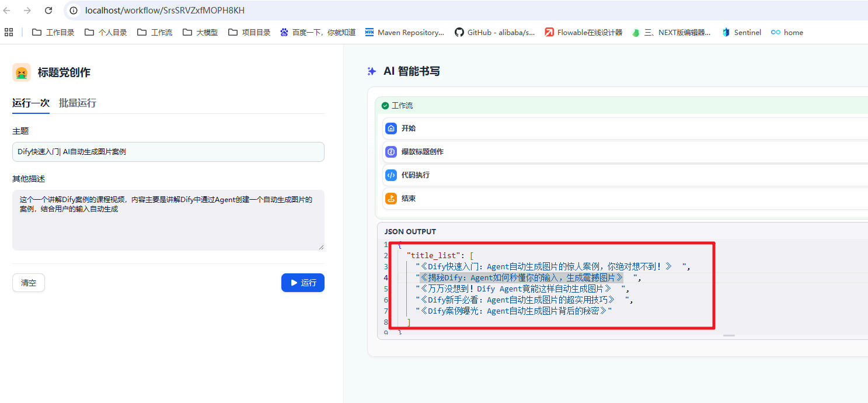Click the title line starting 《Dify快速入门
The width and height of the screenshot is (868, 403).
point(553,266)
